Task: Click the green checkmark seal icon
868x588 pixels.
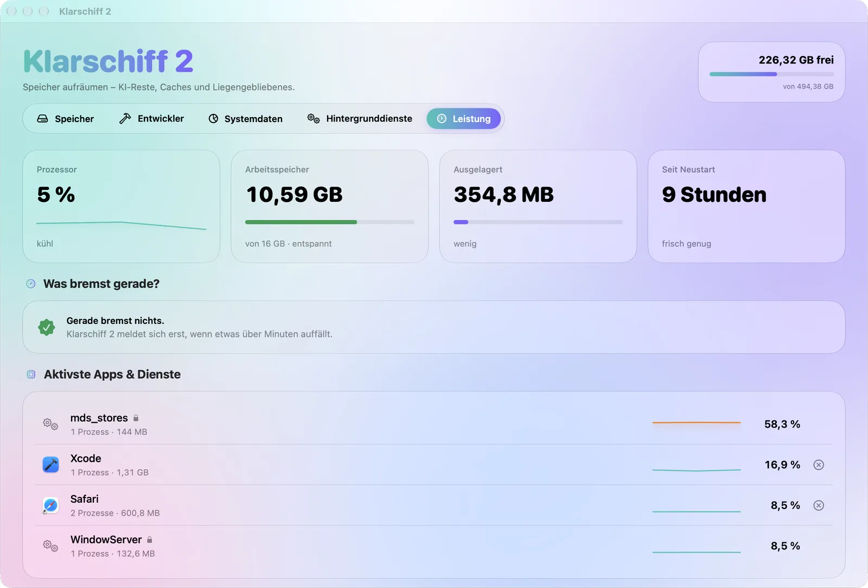Action: (47, 327)
